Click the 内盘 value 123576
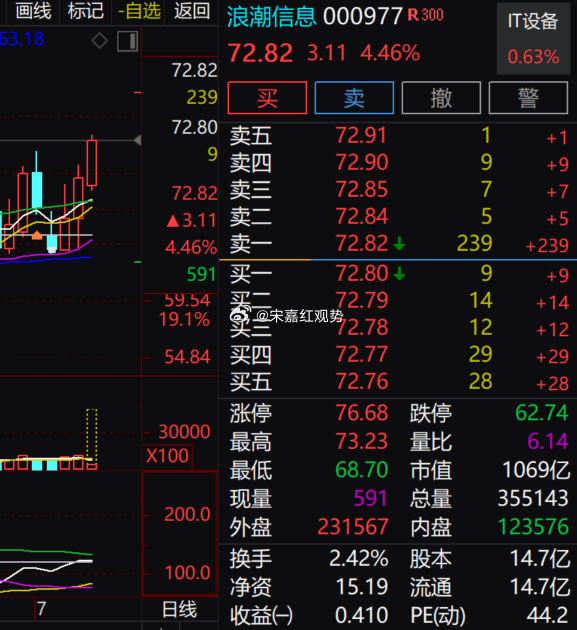Image resolution: width=577 pixels, height=630 pixels. click(533, 527)
